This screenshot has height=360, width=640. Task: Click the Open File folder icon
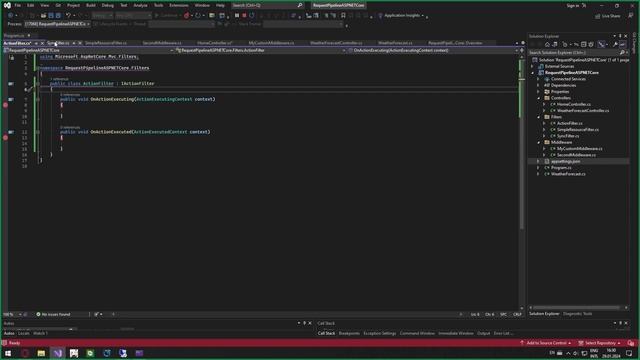click(x=43, y=16)
